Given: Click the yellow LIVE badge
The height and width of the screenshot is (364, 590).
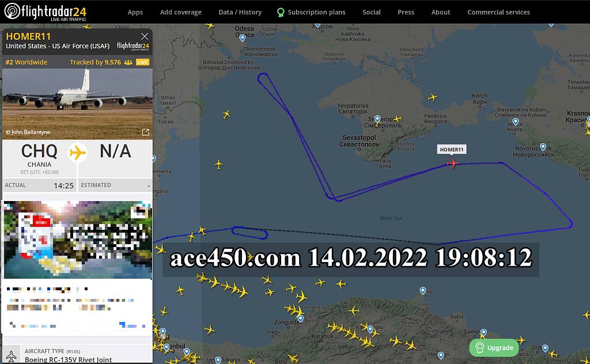Looking at the screenshot, I should tap(142, 62).
